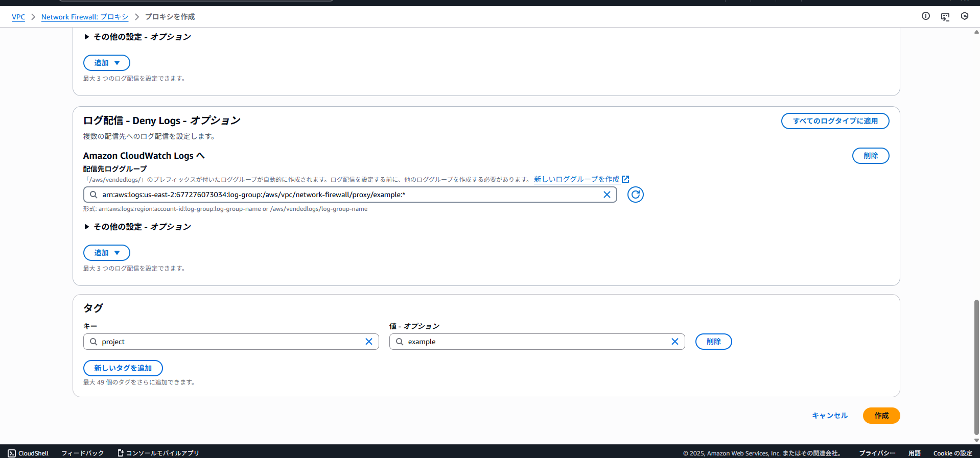
Task: Clear the example tag value field
Action: click(x=674, y=342)
